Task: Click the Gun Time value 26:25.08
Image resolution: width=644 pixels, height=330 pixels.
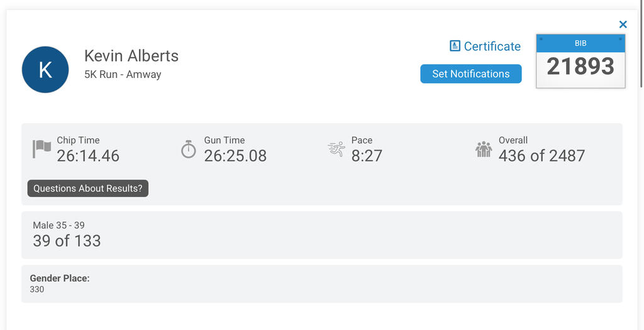Action: point(235,156)
